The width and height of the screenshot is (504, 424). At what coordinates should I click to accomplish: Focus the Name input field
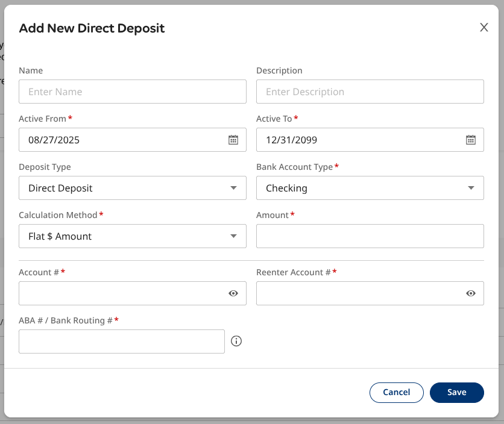(x=133, y=92)
